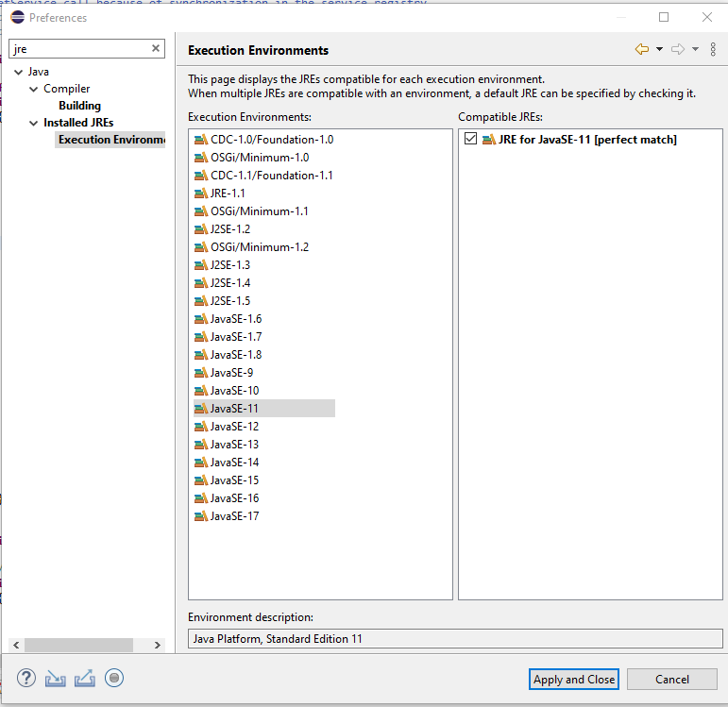Close the Preferences dialog
The image size is (728, 707).
click(x=707, y=17)
